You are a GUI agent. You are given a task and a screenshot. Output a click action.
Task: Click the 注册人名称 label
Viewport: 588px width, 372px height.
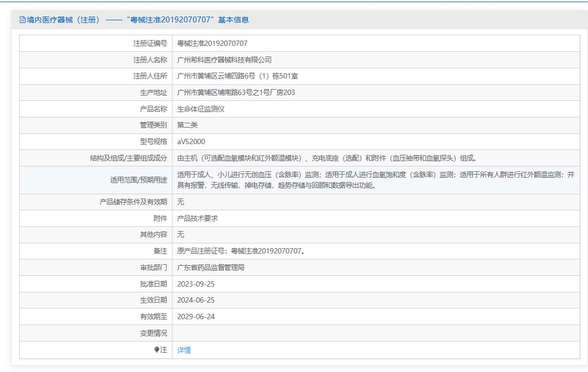pos(150,60)
